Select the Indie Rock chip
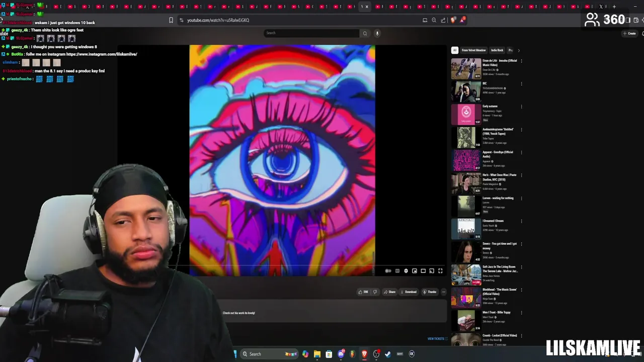 click(x=497, y=50)
